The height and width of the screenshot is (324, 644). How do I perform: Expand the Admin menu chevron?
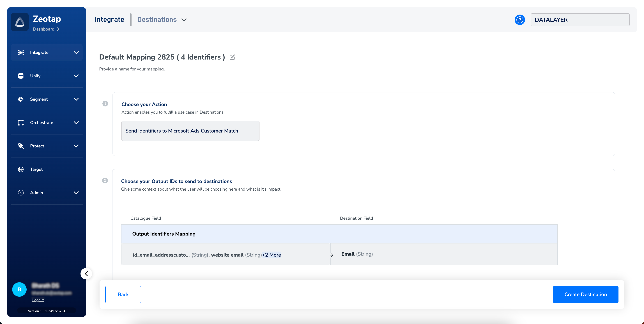(x=76, y=193)
